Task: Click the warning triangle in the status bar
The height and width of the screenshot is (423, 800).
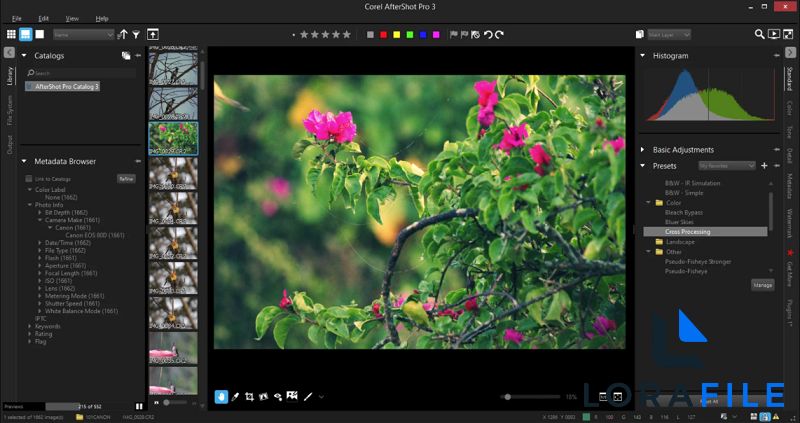Action: coord(776,417)
